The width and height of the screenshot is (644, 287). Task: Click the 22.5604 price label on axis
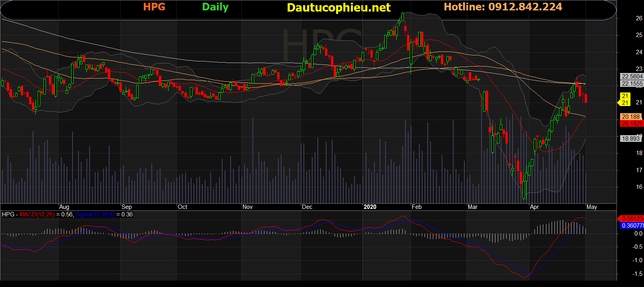click(632, 77)
